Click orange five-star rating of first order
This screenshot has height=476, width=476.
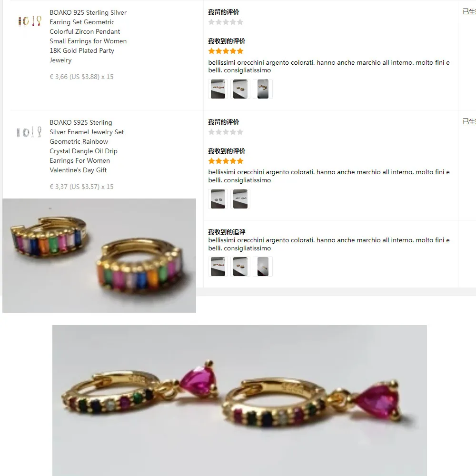click(226, 51)
